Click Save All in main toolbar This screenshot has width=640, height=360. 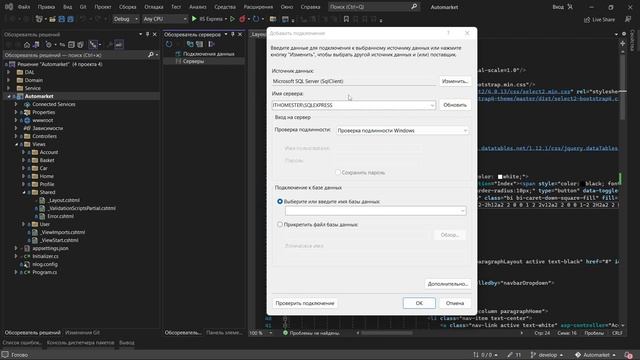(70, 19)
